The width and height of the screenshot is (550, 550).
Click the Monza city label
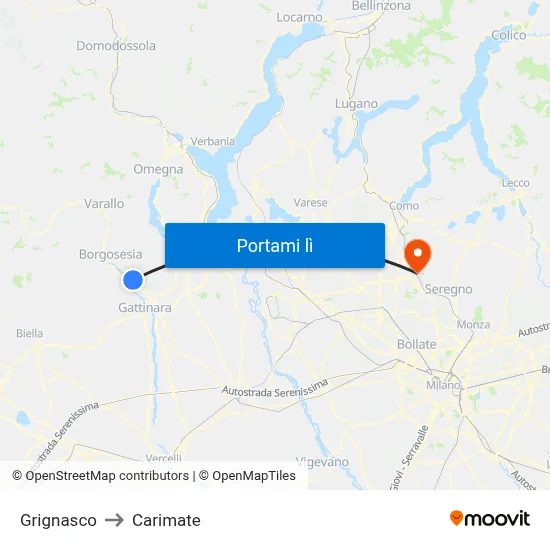473,324
